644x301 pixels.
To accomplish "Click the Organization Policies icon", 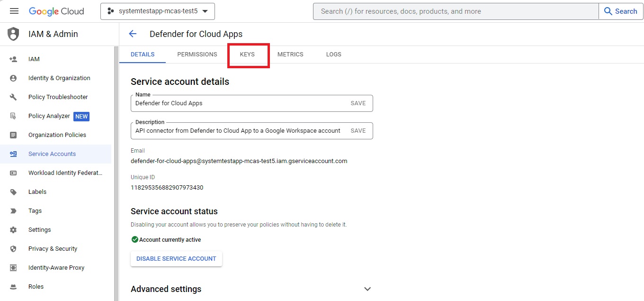I will [13, 135].
